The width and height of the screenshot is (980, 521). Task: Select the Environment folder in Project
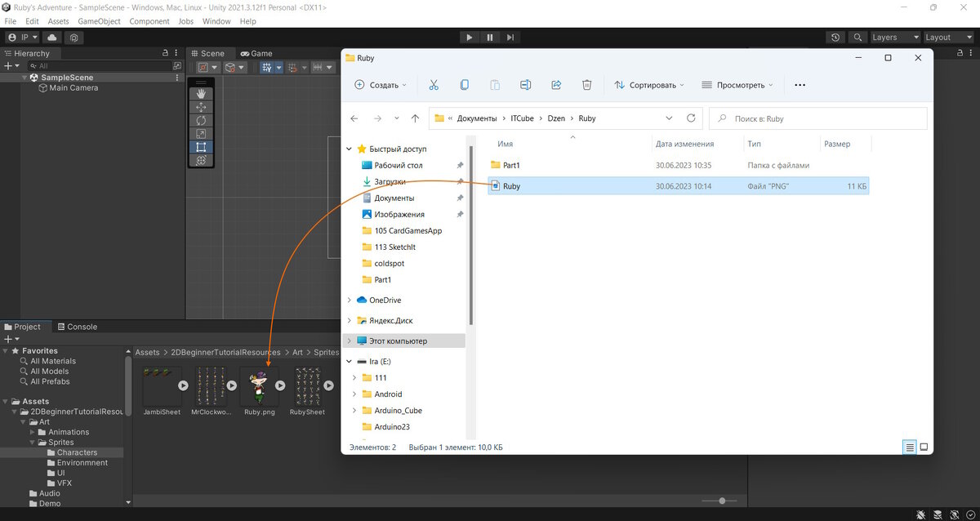click(x=82, y=463)
